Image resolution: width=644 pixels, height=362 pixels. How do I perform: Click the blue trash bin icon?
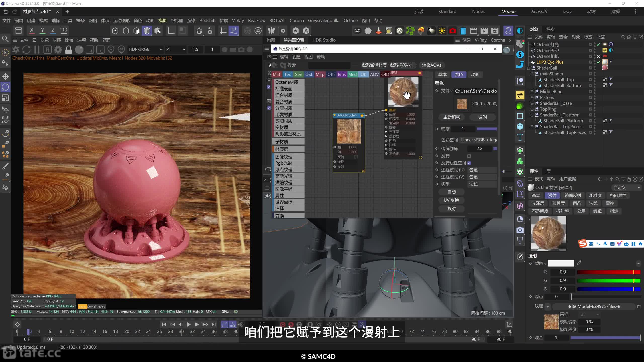(x=463, y=31)
